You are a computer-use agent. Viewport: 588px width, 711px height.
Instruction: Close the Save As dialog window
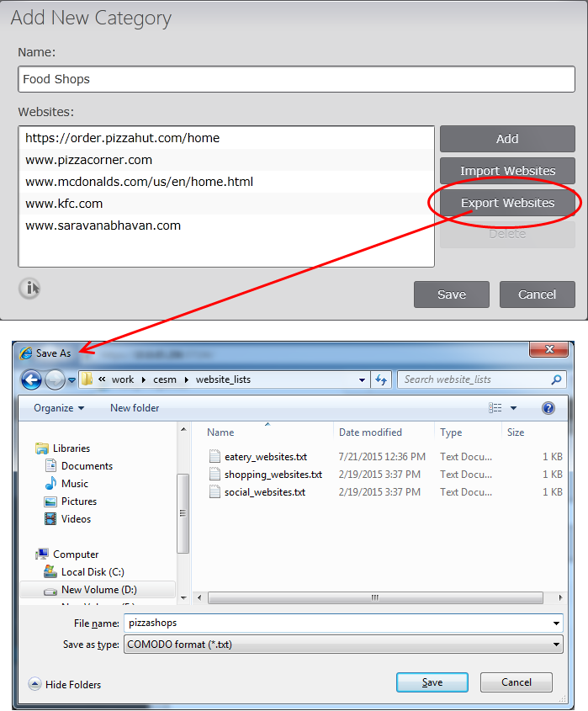[549, 349]
